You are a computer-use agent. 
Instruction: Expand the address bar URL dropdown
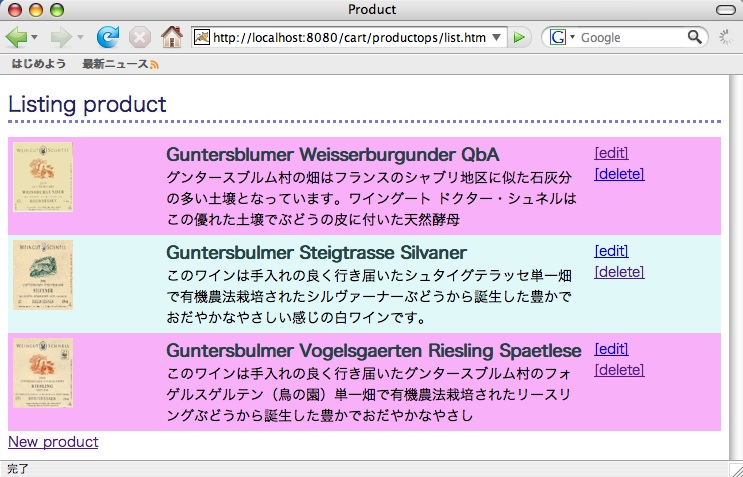tap(497, 38)
